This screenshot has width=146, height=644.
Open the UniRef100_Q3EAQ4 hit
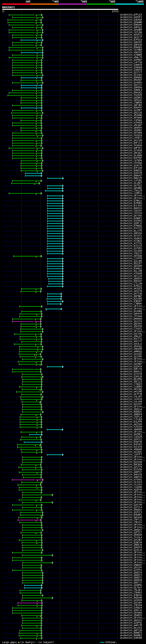[x=131, y=20]
